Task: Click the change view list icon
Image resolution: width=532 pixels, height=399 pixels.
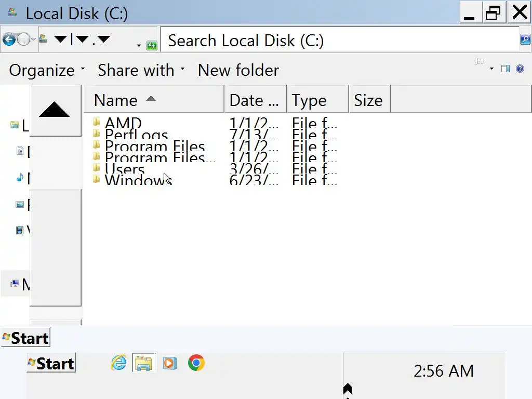Action: coord(479,62)
